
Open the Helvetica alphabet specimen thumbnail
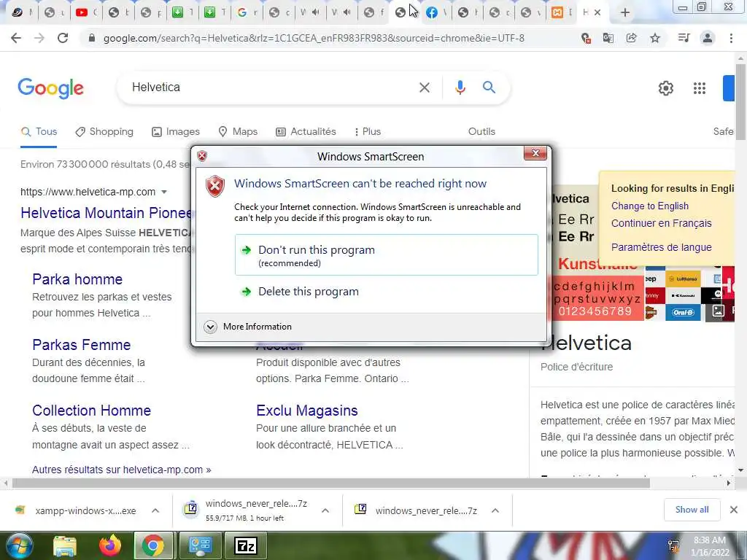click(597, 298)
